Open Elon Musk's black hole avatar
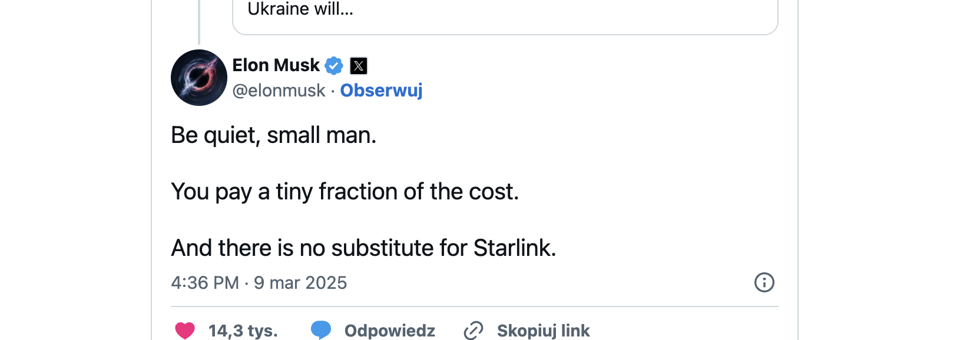 [x=199, y=78]
